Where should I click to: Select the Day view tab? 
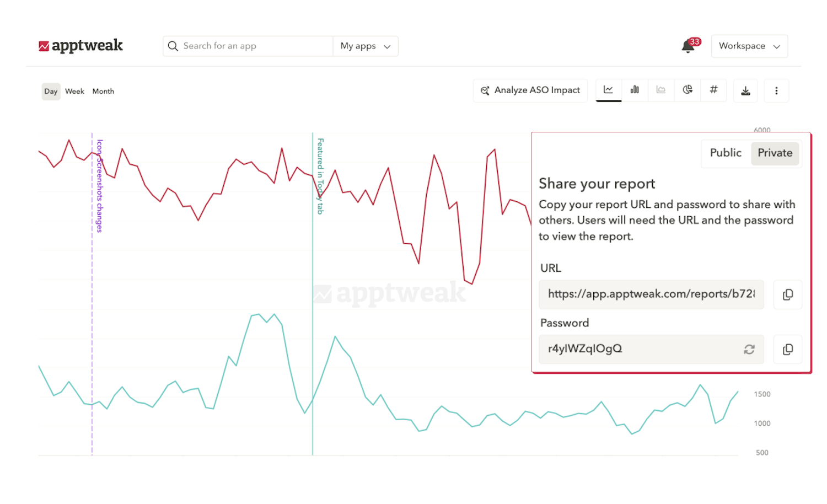coord(51,91)
